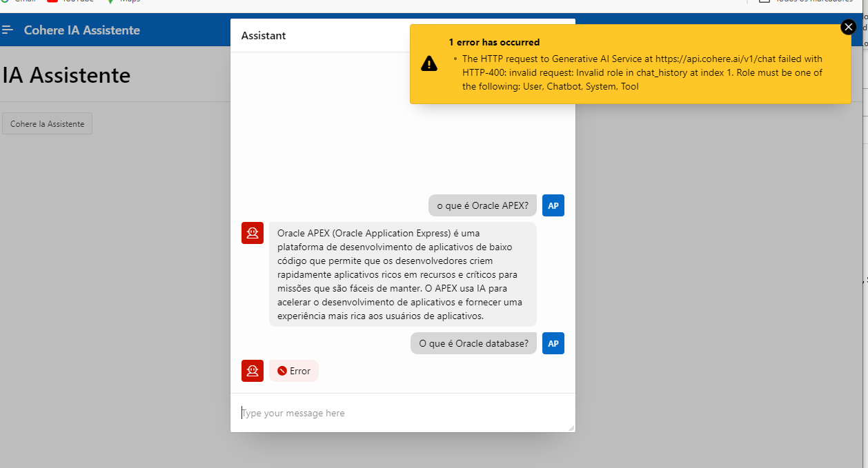Select the message 'o que é Oracle APEX?'
868x468 pixels.
pyautogui.click(x=482, y=205)
